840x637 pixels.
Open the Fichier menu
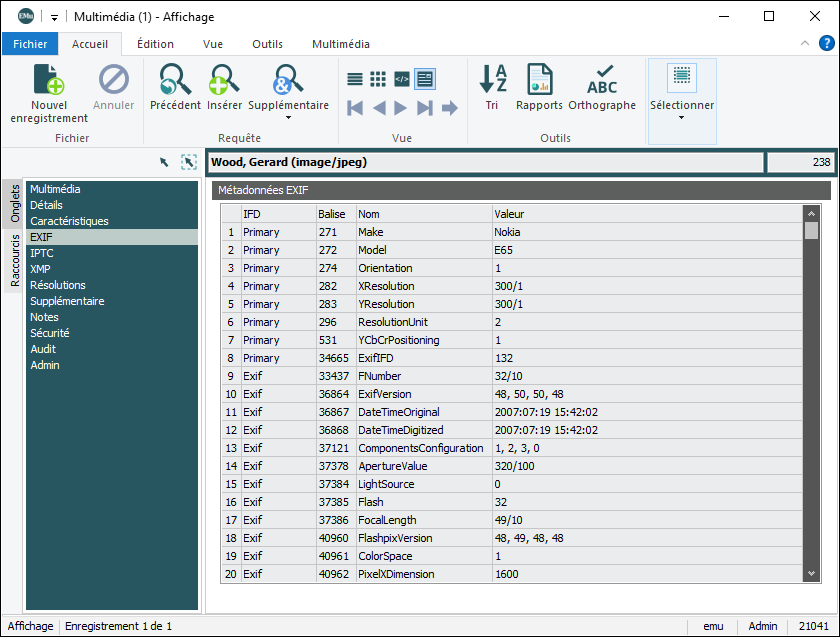click(30, 44)
